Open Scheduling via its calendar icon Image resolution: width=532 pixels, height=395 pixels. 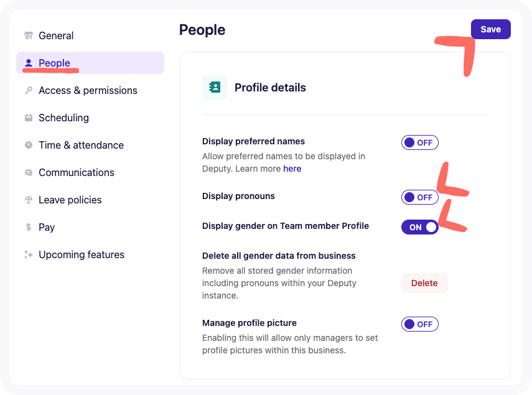[x=28, y=118]
